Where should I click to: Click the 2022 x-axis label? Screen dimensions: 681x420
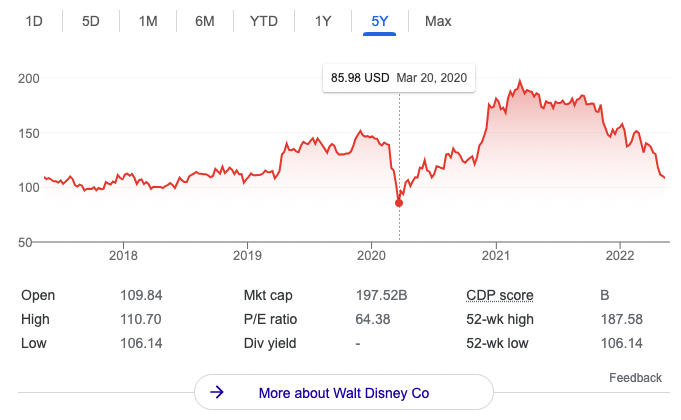[621, 255]
